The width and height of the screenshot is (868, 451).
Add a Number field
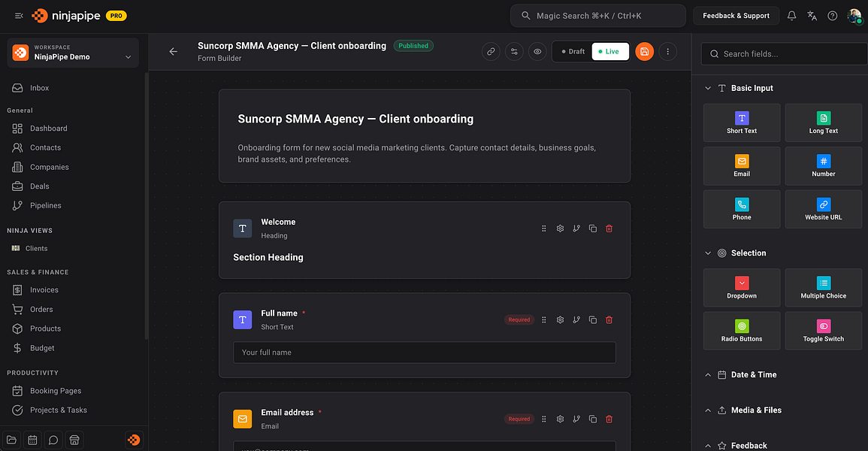(824, 166)
